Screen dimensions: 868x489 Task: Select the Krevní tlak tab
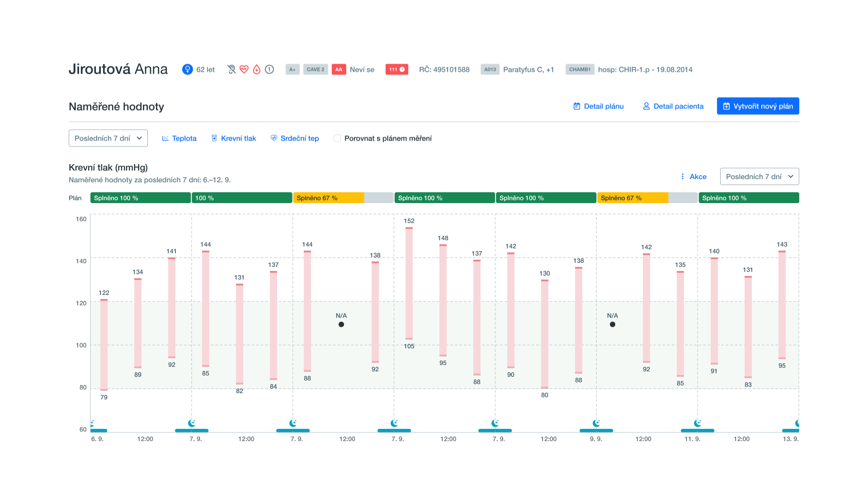[234, 138]
